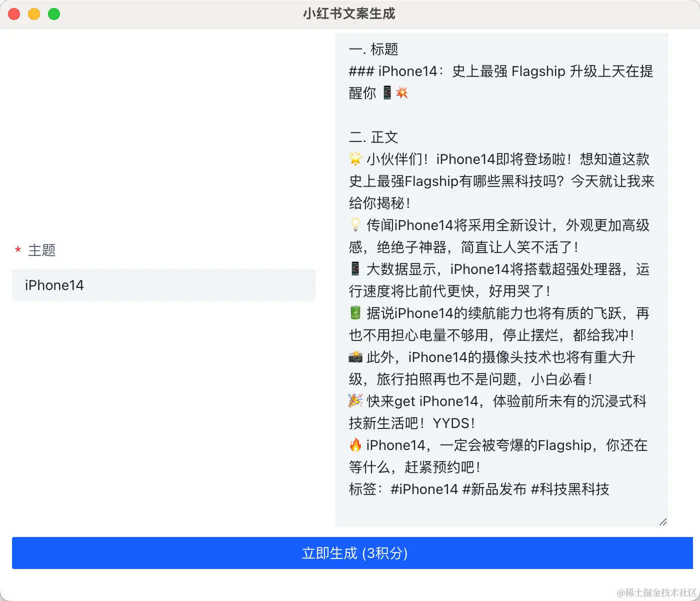Click the line starting ### iPhone14：史上最强
This screenshot has width=700, height=601.
501,71
